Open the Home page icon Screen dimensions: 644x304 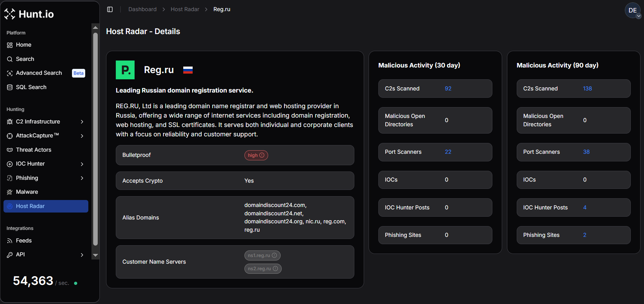click(x=10, y=45)
